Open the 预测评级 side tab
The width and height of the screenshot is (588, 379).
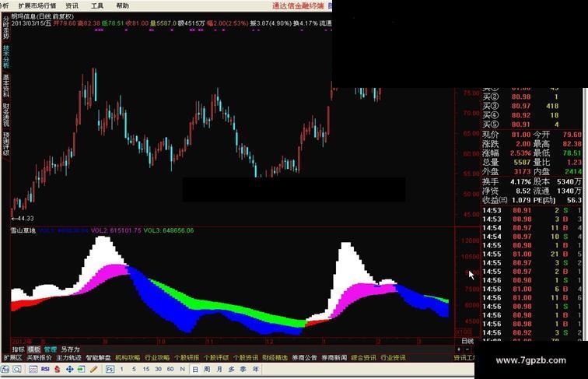click(x=6, y=144)
